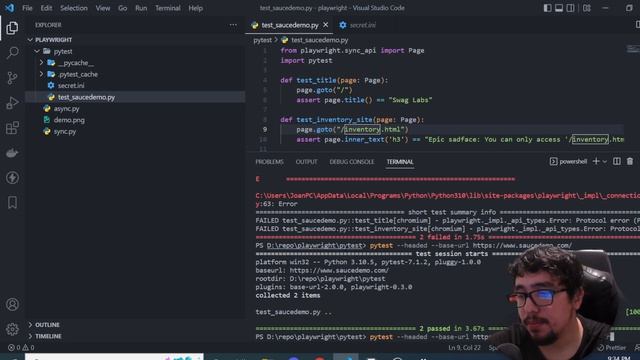
Task: Open Run and Debug view icon
Action: pyautogui.click(x=12, y=103)
